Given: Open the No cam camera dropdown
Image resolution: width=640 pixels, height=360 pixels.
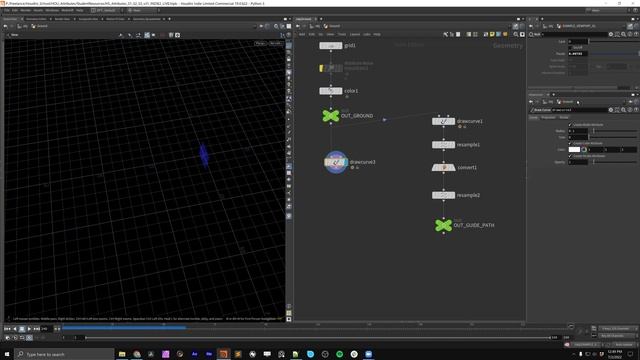Looking at the screenshot, I should [276, 43].
